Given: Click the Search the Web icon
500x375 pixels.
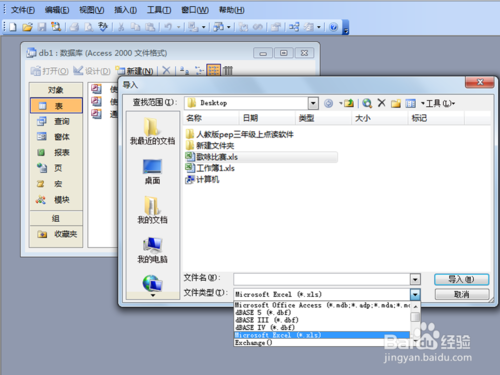Looking at the screenshot, I should (367, 103).
